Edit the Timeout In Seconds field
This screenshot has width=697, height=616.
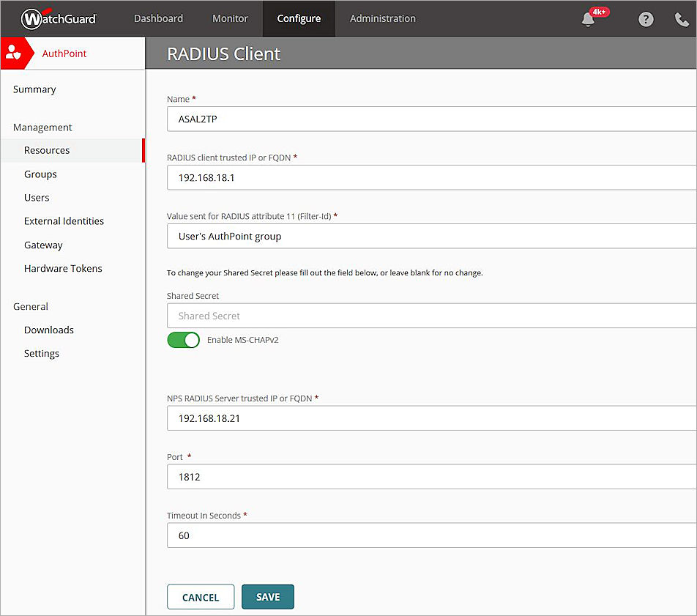pyautogui.click(x=432, y=535)
